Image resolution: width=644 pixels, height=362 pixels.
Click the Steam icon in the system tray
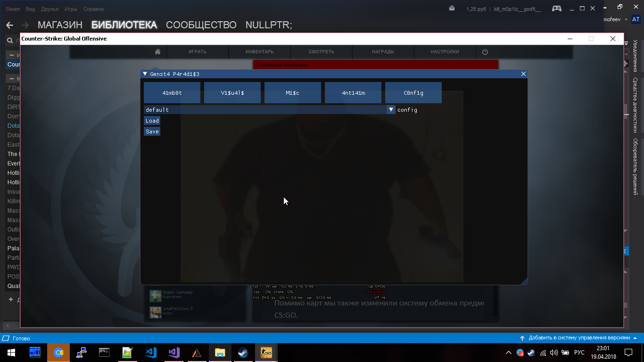pos(531,353)
